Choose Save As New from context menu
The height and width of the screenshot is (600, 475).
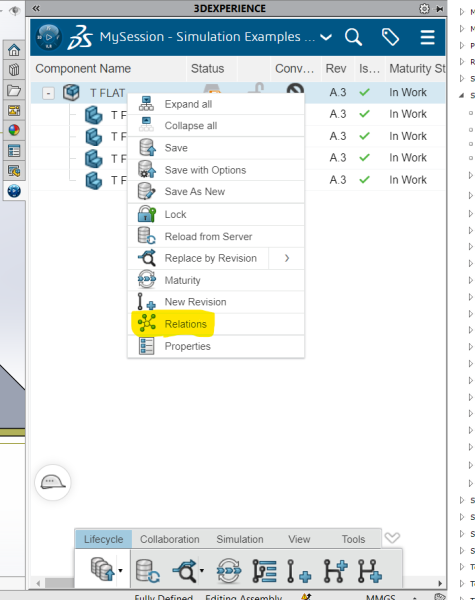[x=216, y=191]
